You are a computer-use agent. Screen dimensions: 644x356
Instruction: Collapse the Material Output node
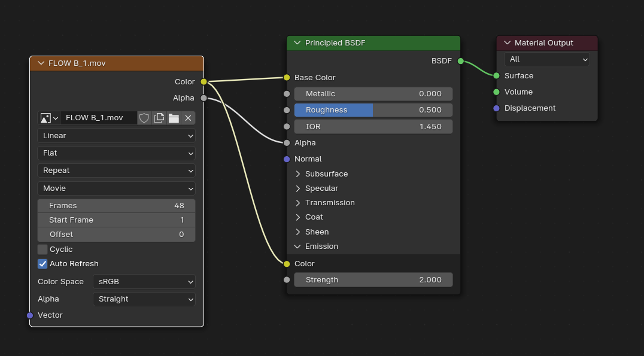507,42
